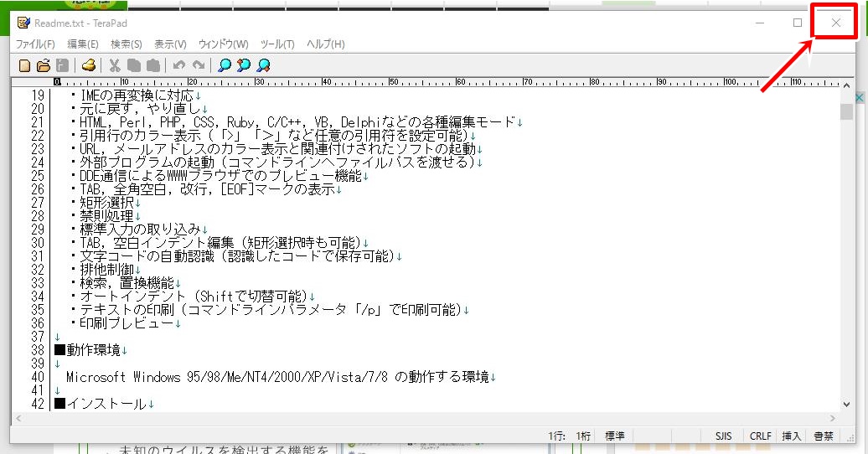The height and width of the screenshot is (454, 868).
Task: Open the 編集(E) menu
Action: [x=83, y=44]
